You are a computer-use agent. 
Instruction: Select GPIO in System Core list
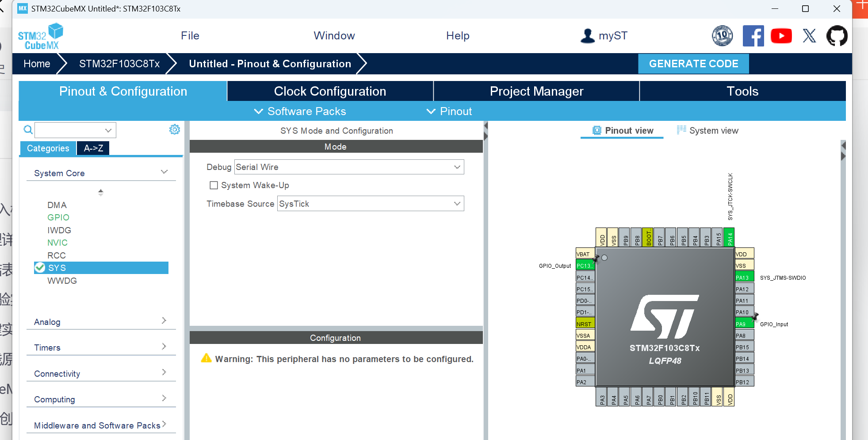(58, 217)
